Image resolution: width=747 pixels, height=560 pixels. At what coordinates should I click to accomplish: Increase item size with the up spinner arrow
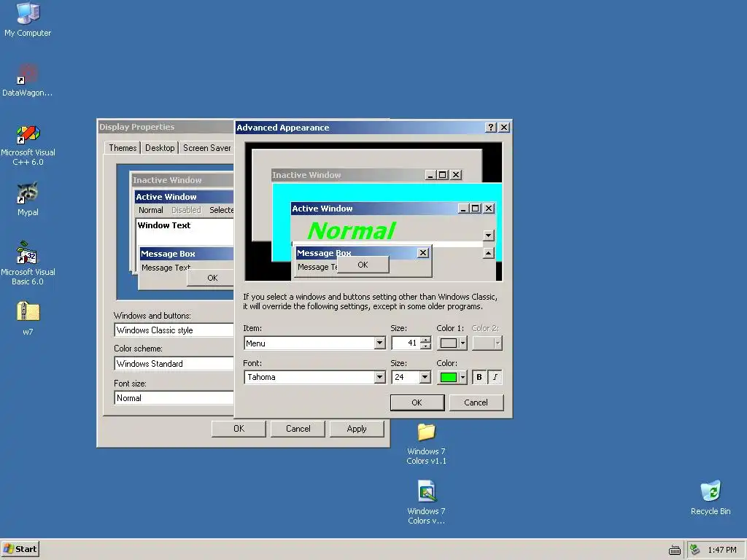425,340
